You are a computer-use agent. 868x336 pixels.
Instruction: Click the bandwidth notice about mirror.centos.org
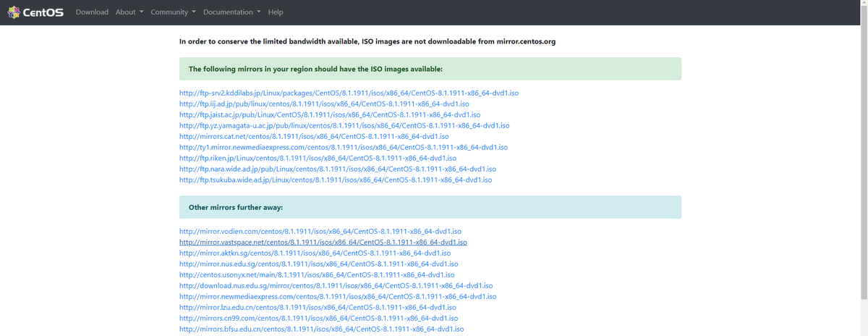coord(367,41)
